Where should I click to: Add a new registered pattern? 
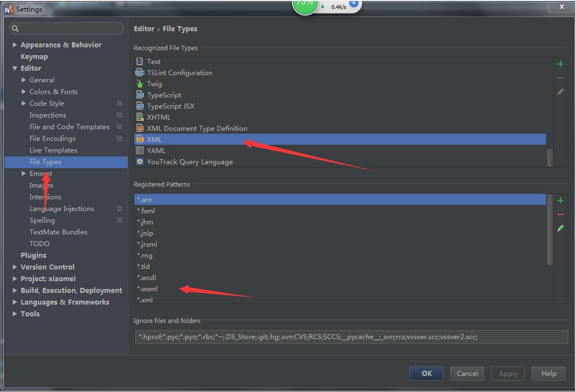(x=561, y=201)
